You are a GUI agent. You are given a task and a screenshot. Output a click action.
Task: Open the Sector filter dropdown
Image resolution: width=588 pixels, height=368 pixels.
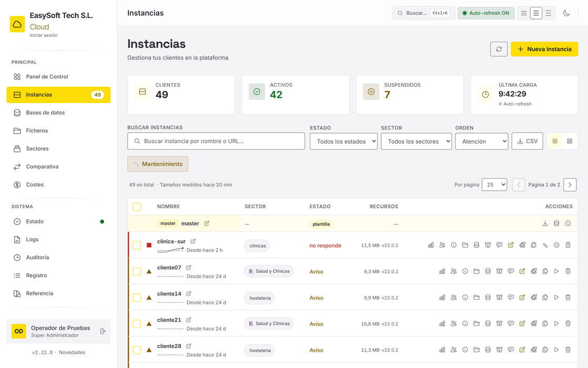point(416,141)
